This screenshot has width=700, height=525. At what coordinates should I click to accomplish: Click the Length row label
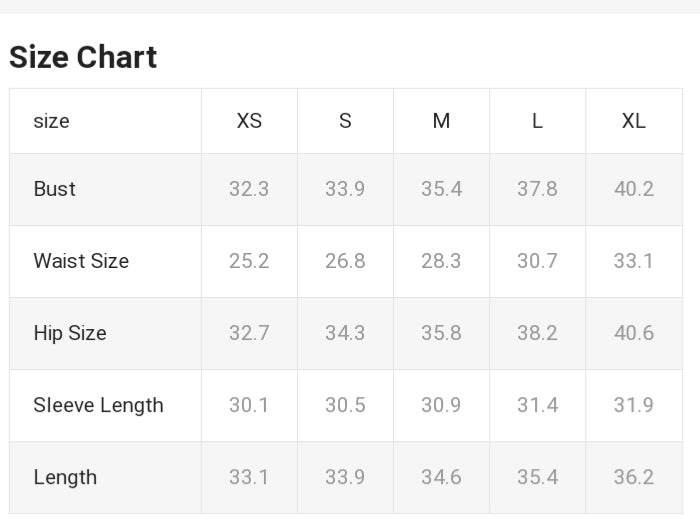[65, 477]
